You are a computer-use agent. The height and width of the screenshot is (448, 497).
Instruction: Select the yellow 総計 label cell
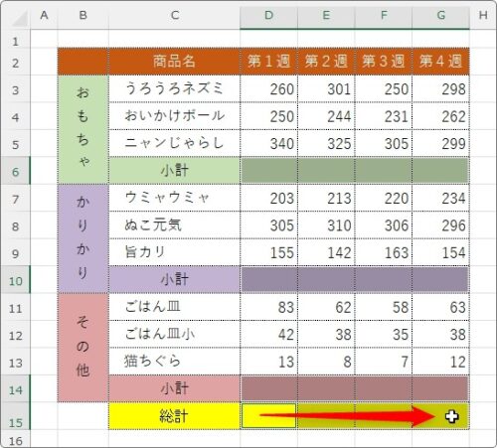click(x=174, y=416)
